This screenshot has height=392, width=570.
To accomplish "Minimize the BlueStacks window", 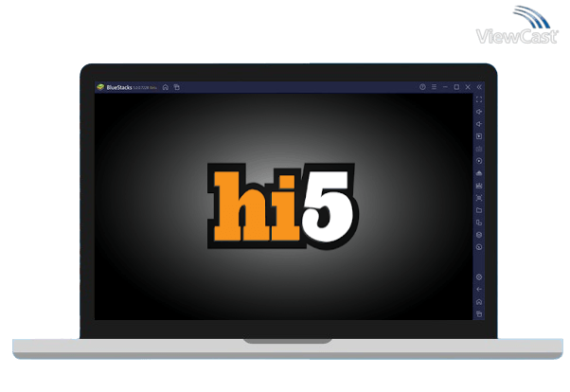I will point(445,87).
